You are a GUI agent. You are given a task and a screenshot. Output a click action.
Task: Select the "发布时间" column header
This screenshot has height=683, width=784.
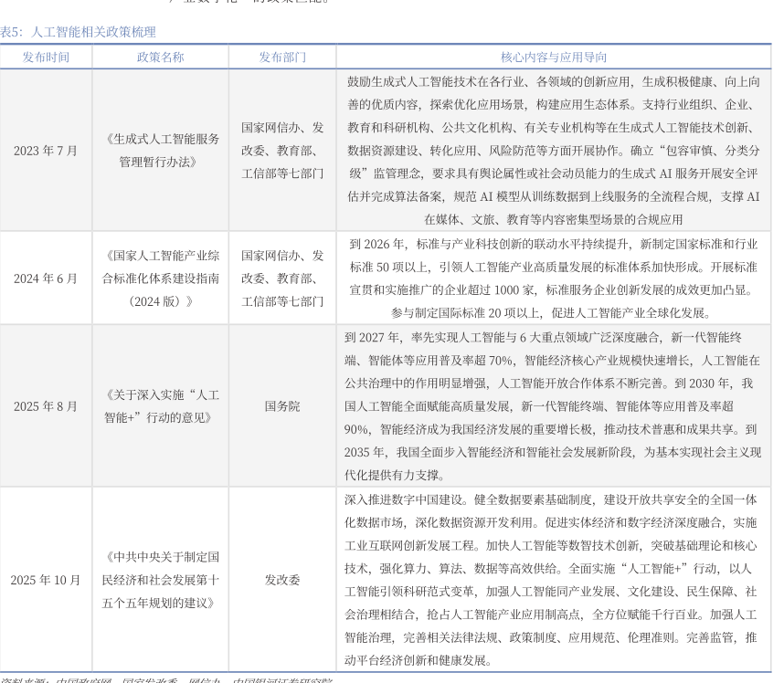pos(46,57)
